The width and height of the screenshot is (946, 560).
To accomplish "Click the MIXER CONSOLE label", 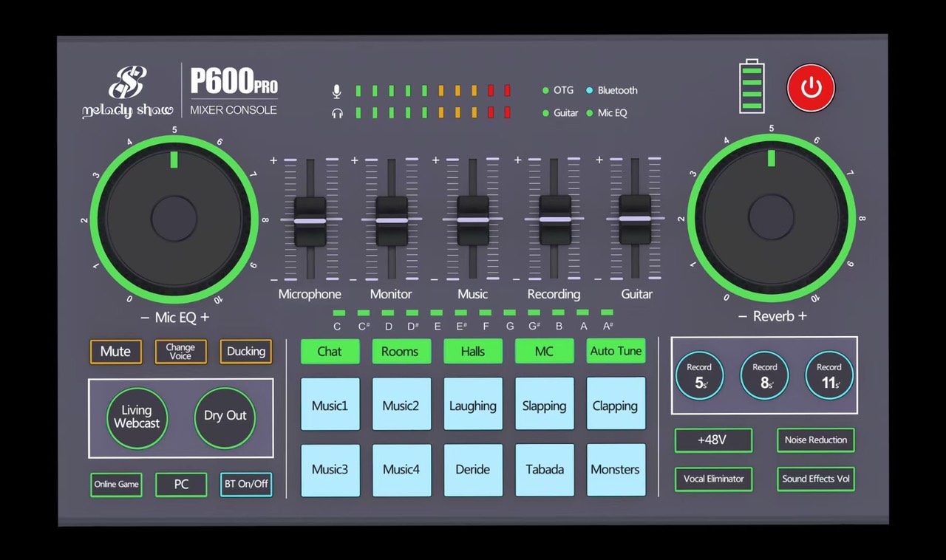I will pyautogui.click(x=234, y=110).
